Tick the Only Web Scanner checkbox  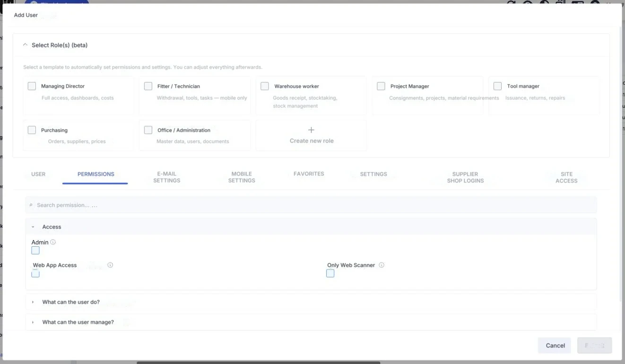click(330, 273)
